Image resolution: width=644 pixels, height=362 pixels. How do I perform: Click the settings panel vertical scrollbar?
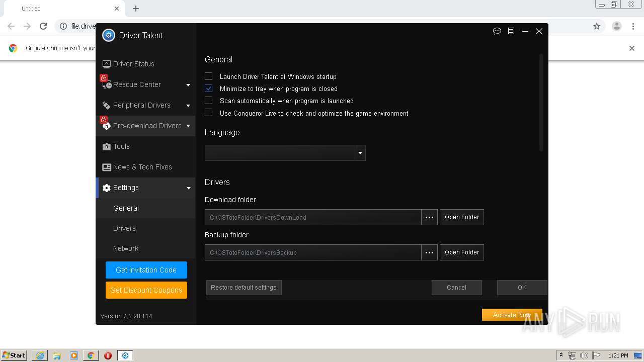point(541,103)
